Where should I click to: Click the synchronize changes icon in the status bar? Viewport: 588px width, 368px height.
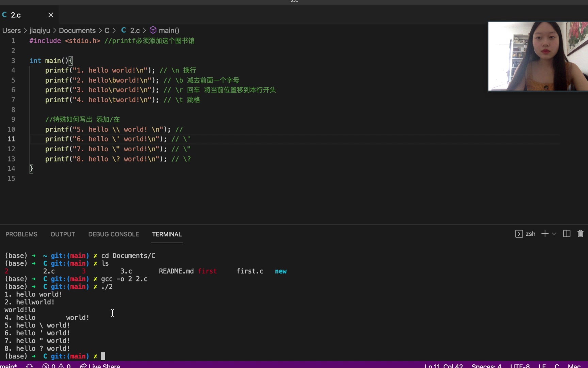30,366
